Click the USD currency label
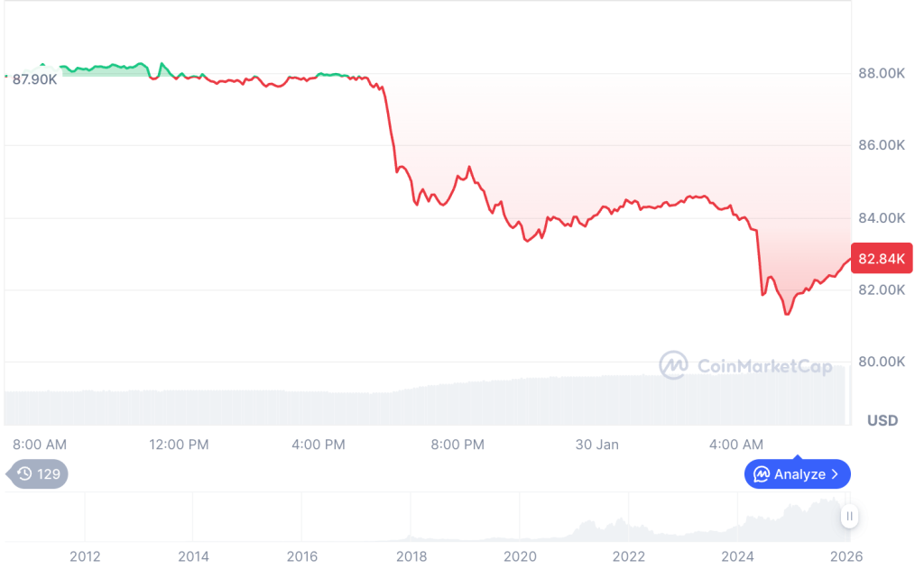The height and width of the screenshot is (578, 924). click(x=882, y=420)
